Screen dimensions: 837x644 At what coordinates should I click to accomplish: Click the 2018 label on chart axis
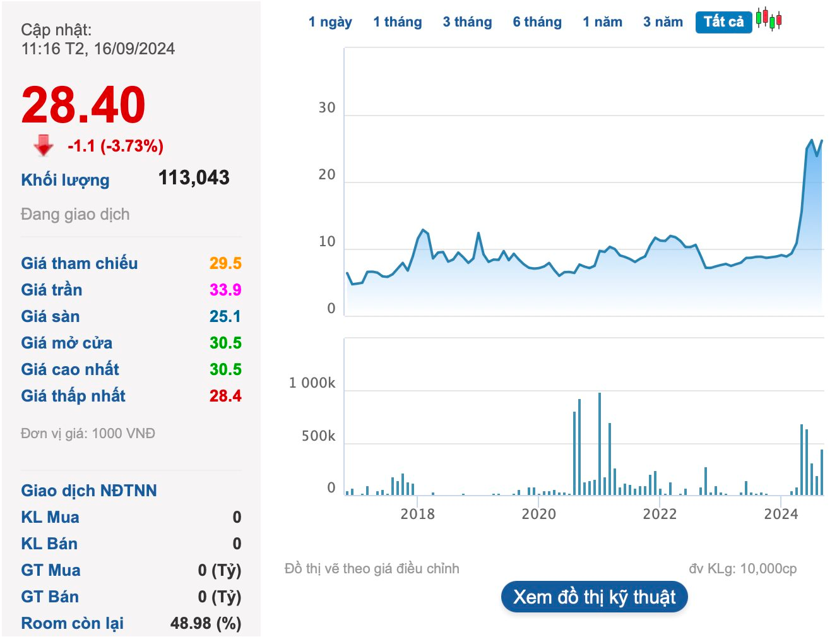click(417, 514)
